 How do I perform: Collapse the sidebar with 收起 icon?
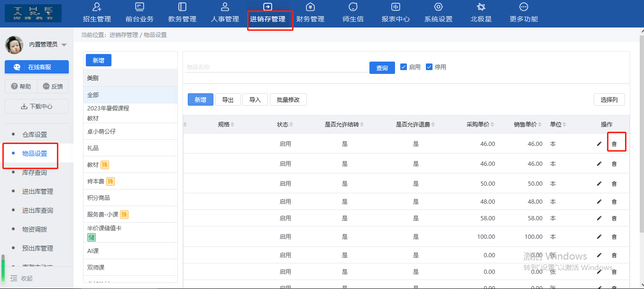coord(14,279)
